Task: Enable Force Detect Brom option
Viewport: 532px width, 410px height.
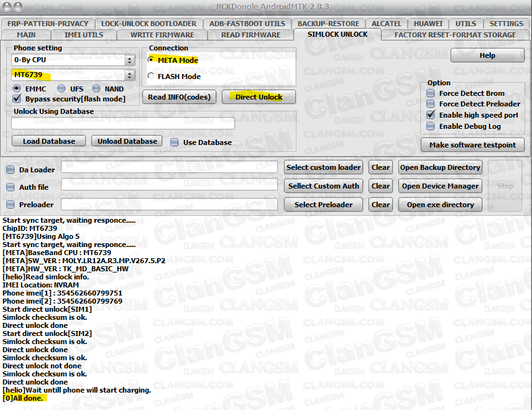Action: point(431,93)
